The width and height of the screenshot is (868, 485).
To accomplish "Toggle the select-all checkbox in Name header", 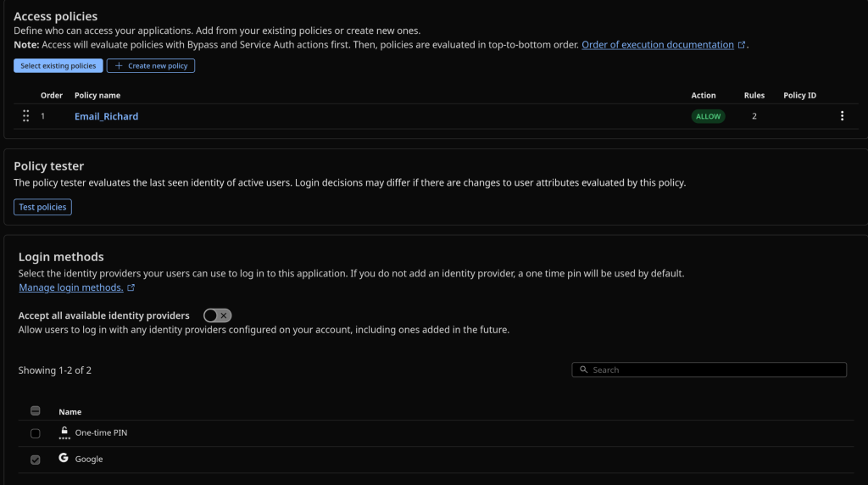I will (x=36, y=411).
